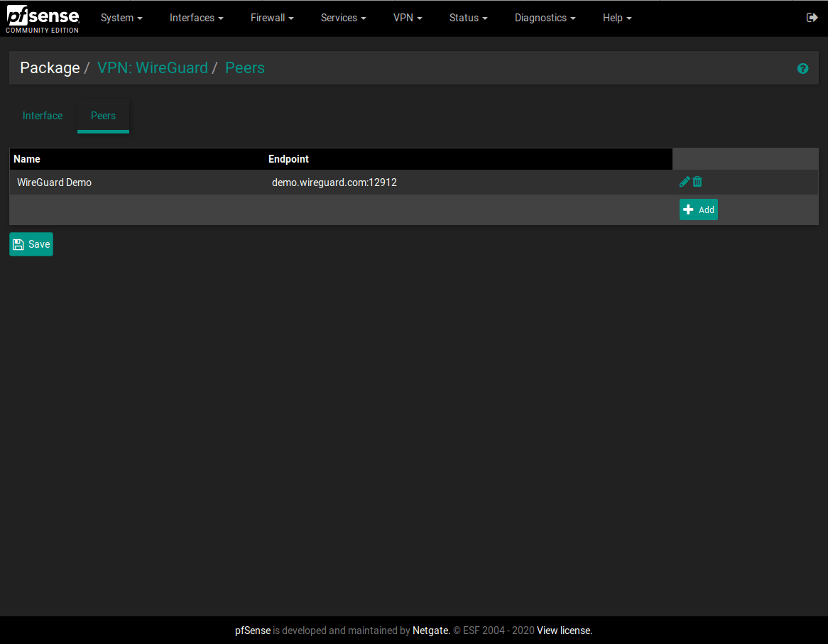Open the Status dropdown menu
Viewport: 828px width, 644px height.
(468, 18)
